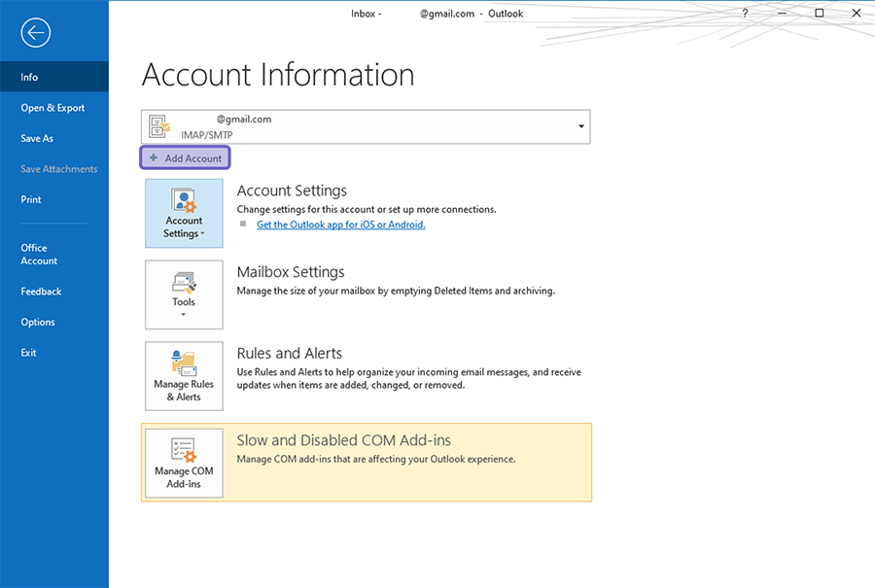This screenshot has height=588, width=875.
Task: Choose Save As in sidebar
Action: tap(54, 138)
